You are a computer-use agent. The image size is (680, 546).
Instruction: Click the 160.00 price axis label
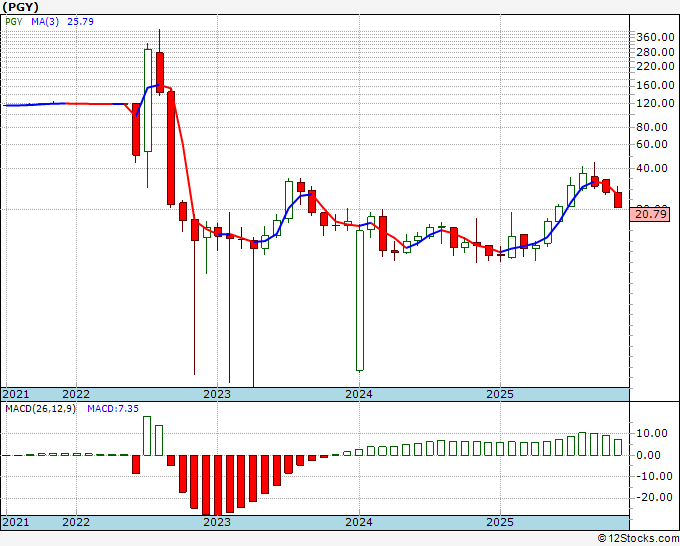[655, 85]
